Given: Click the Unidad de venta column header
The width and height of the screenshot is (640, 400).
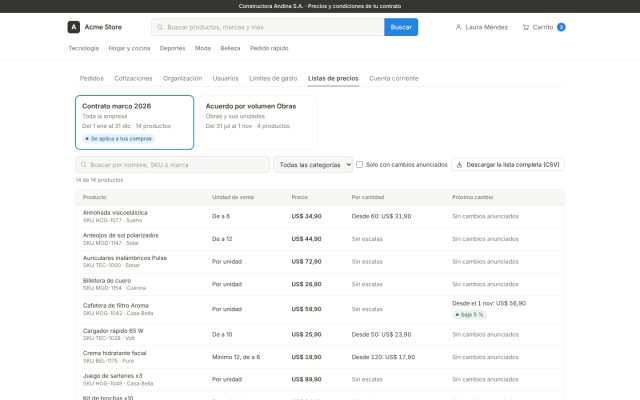Looking at the screenshot, I should pyautogui.click(x=233, y=197).
